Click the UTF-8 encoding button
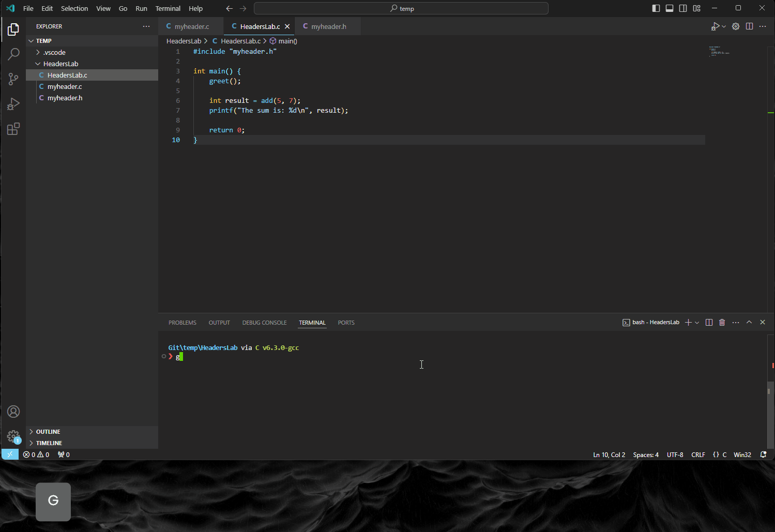This screenshot has height=532, width=775. coord(675,455)
